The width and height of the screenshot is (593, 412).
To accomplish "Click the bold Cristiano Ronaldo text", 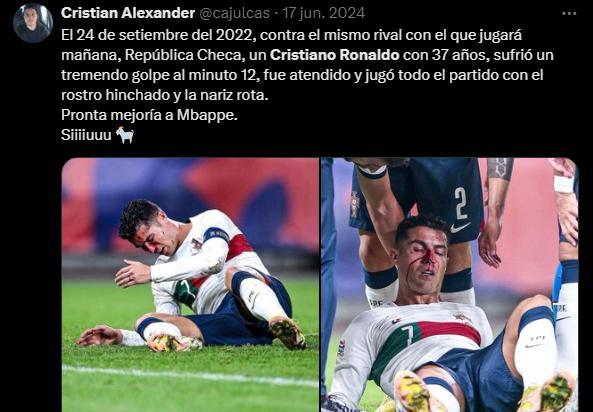I will (335, 55).
